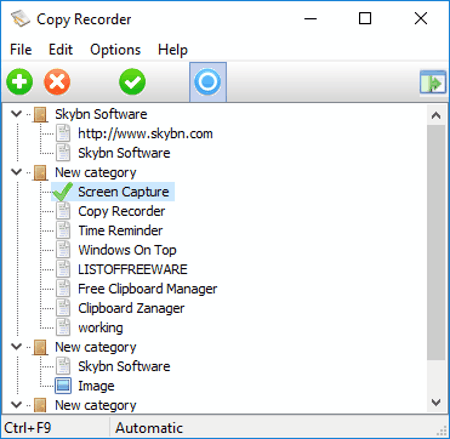The image size is (450, 439).
Task: Close the Copy Recorder window
Action: coord(421,19)
